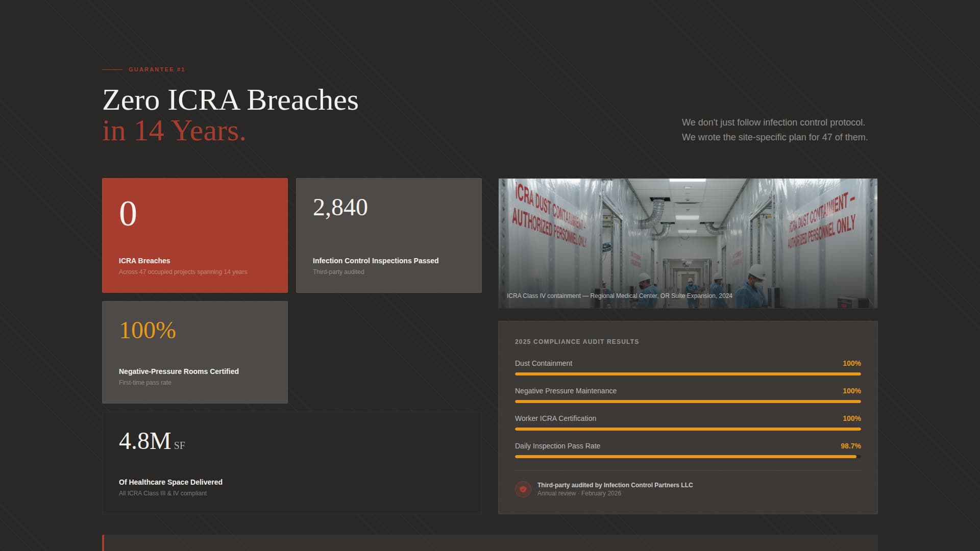Select the Infection Control Inspections Passed card
Viewport: 980px width, 551px height.
coord(389,235)
